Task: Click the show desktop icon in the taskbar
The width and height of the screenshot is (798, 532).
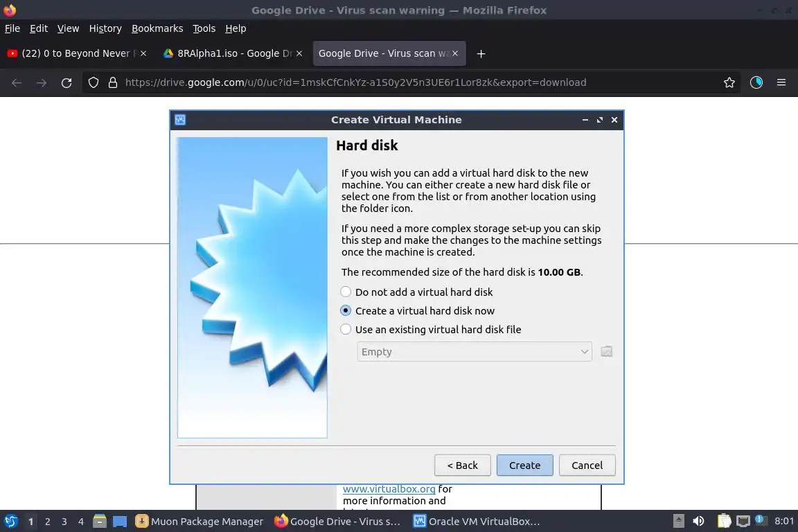Action: tap(120, 522)
